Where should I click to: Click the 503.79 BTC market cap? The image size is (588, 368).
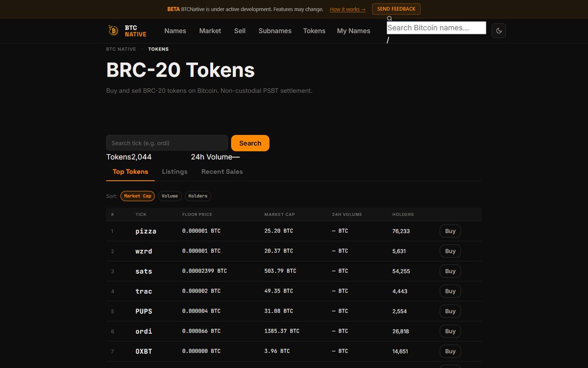[280, 271]
